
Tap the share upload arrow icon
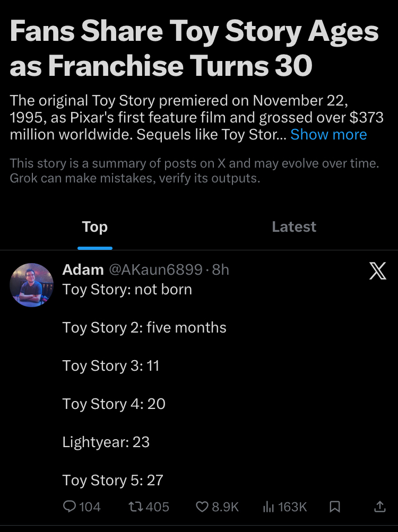[379, 507]
